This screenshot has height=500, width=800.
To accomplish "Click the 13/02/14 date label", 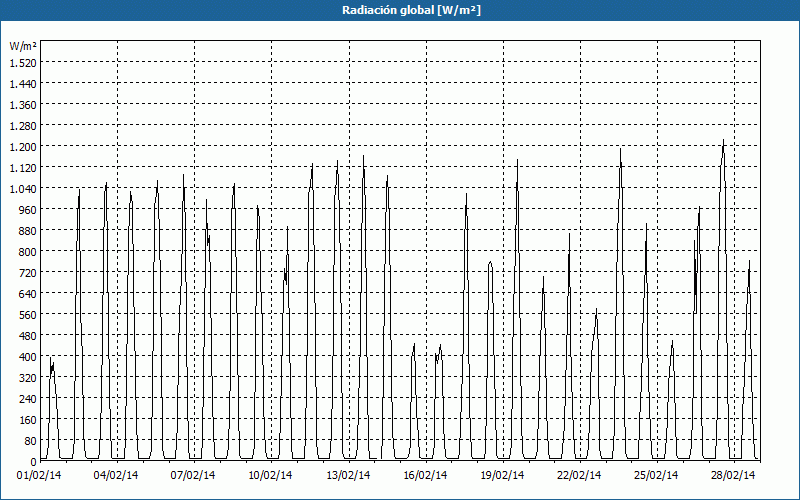I will tap(348, 476).
